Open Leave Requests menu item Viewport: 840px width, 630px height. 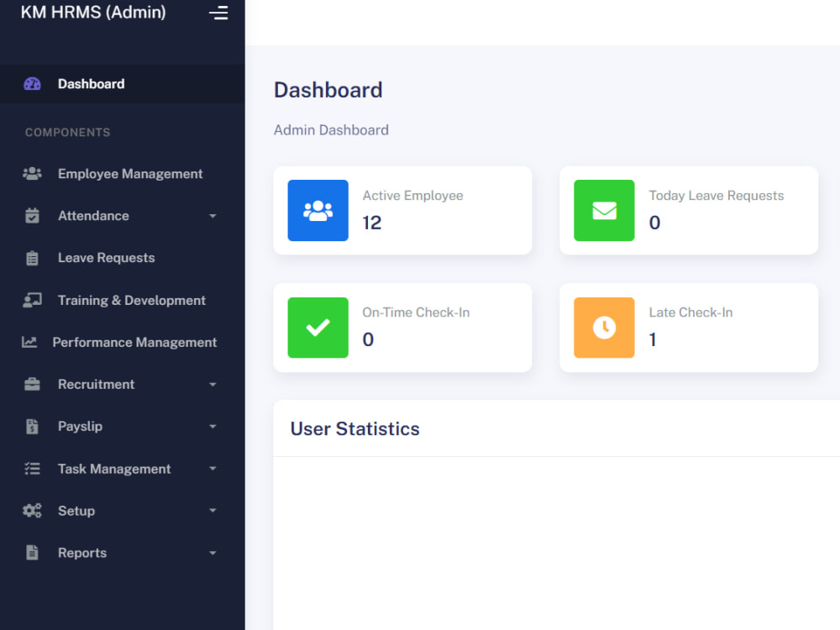[x=122, y=258]
